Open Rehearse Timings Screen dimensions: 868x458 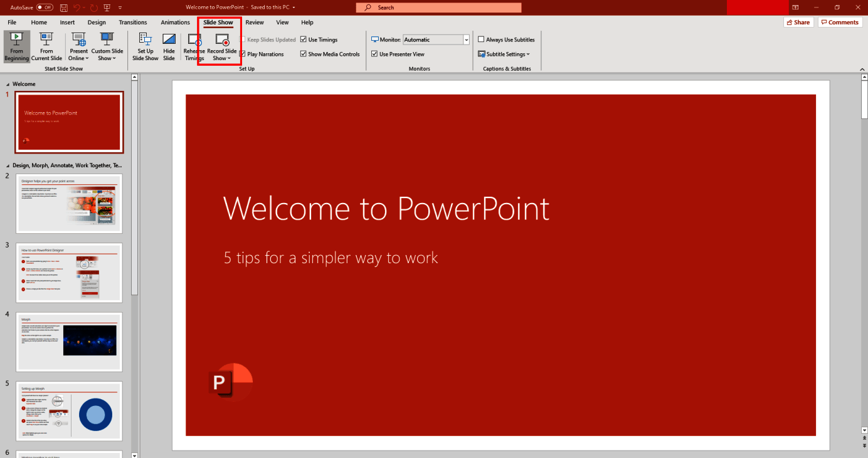(194, 46)
